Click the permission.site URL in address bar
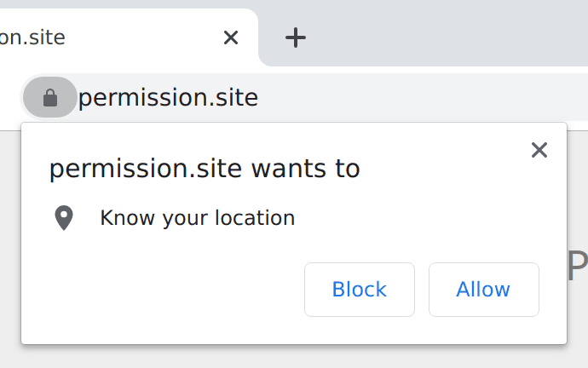Viewport: 588px width, 368px height. (x=168, y=98)
